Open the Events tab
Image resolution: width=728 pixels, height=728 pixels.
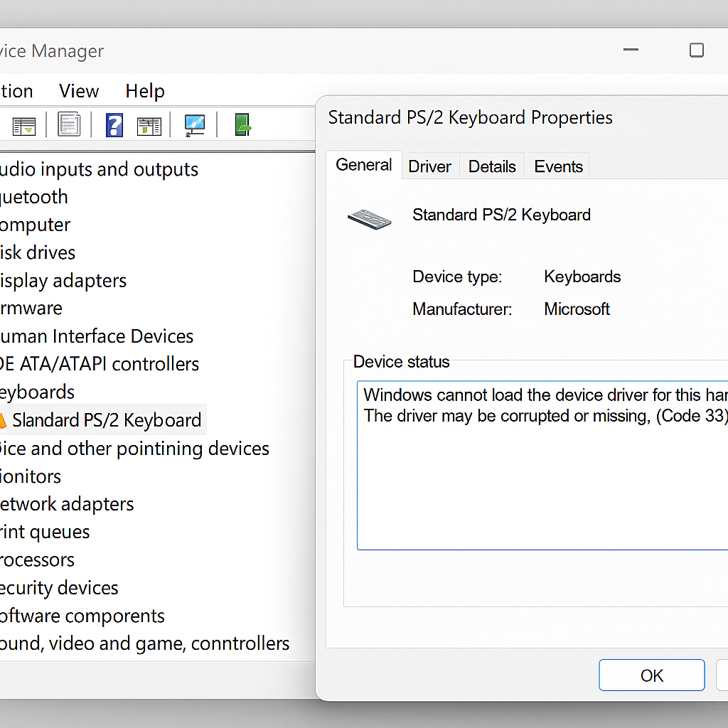click(x=559, y=166)
